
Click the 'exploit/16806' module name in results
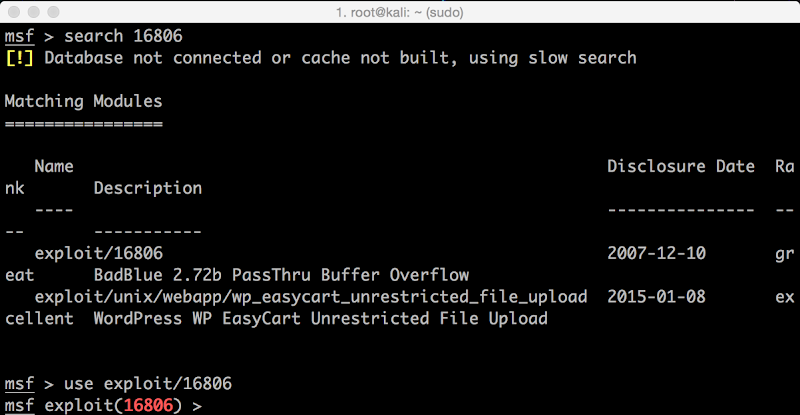98,254
